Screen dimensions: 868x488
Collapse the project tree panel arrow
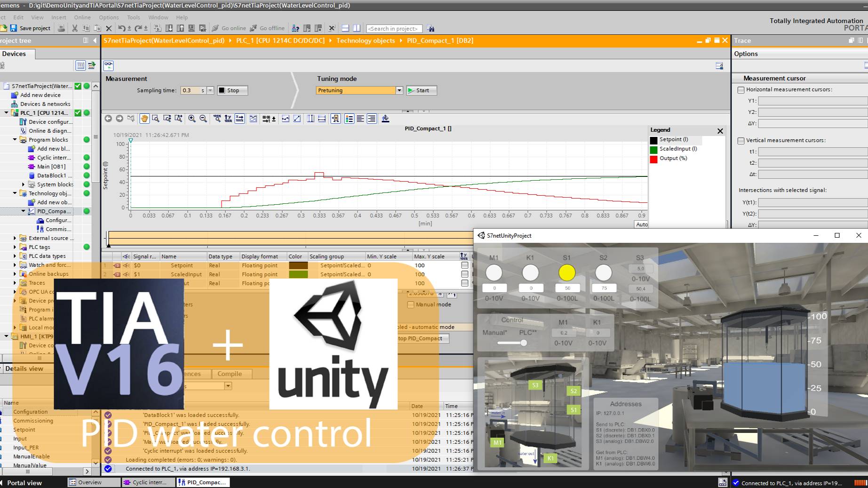click(95, 40)
